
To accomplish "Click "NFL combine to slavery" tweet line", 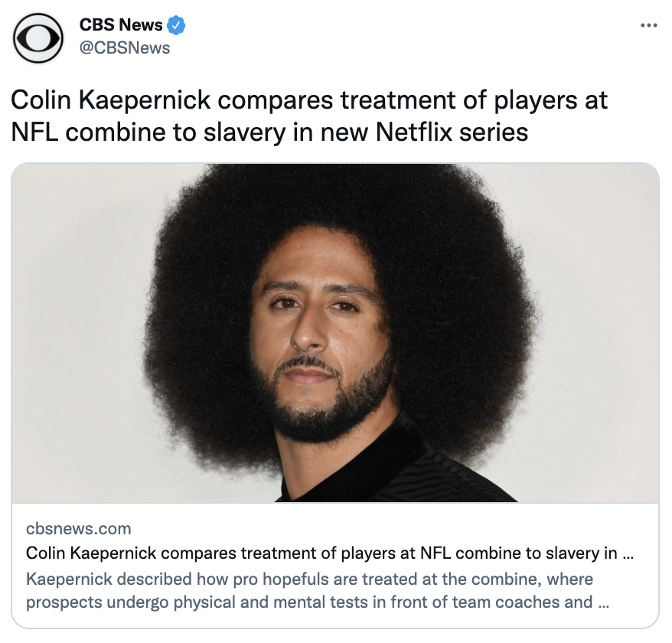I will [148, 132].
